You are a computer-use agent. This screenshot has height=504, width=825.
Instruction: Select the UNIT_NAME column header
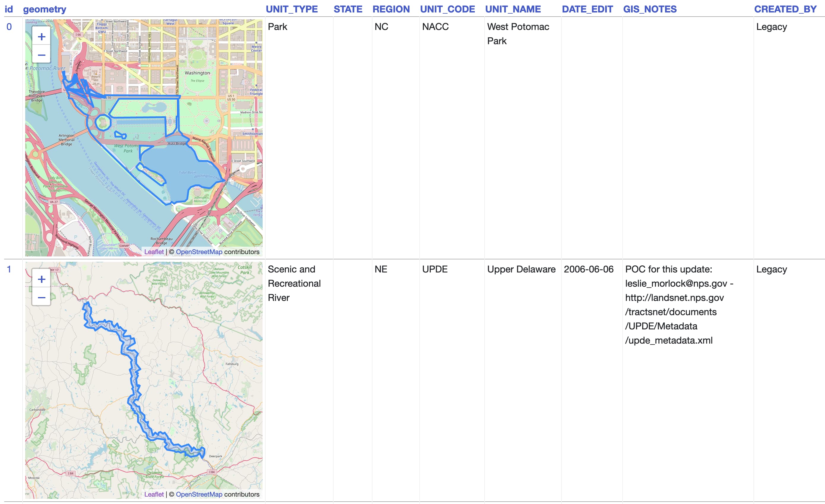tap(513, 9)
